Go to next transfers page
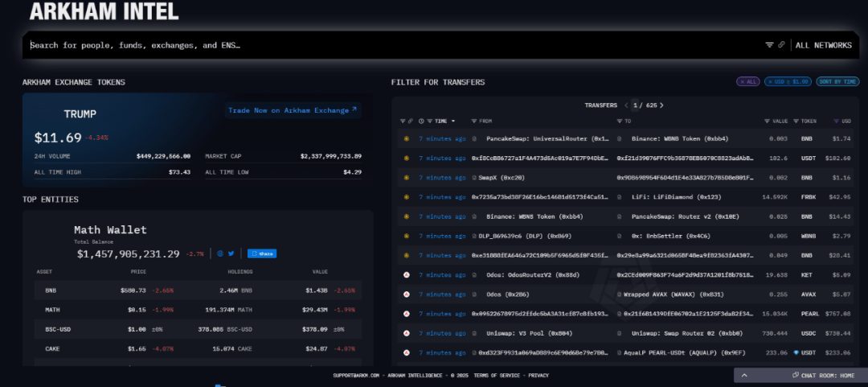This screenshot has height=387, width=868. [x=661, y=105]
